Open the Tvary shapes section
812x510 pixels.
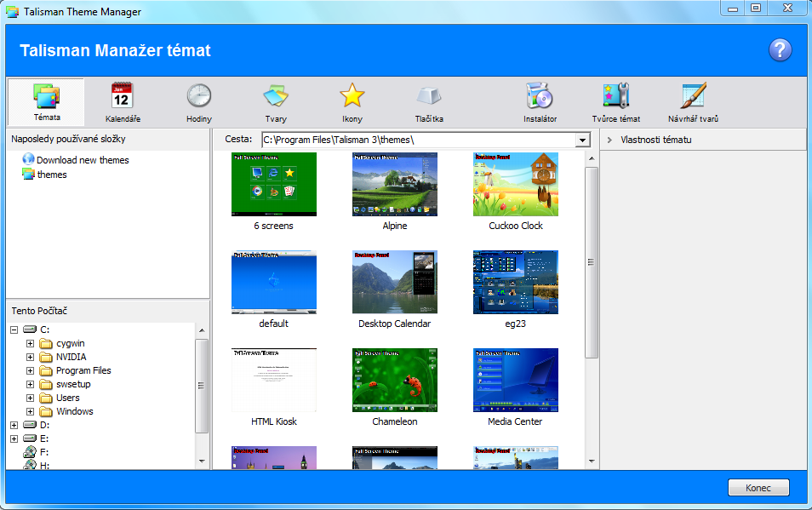(x=276, y=102)
